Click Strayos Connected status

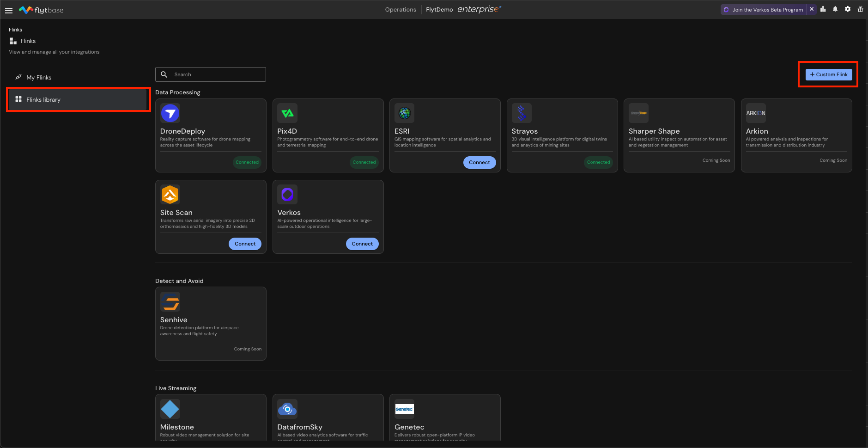[x=599, y=162]
